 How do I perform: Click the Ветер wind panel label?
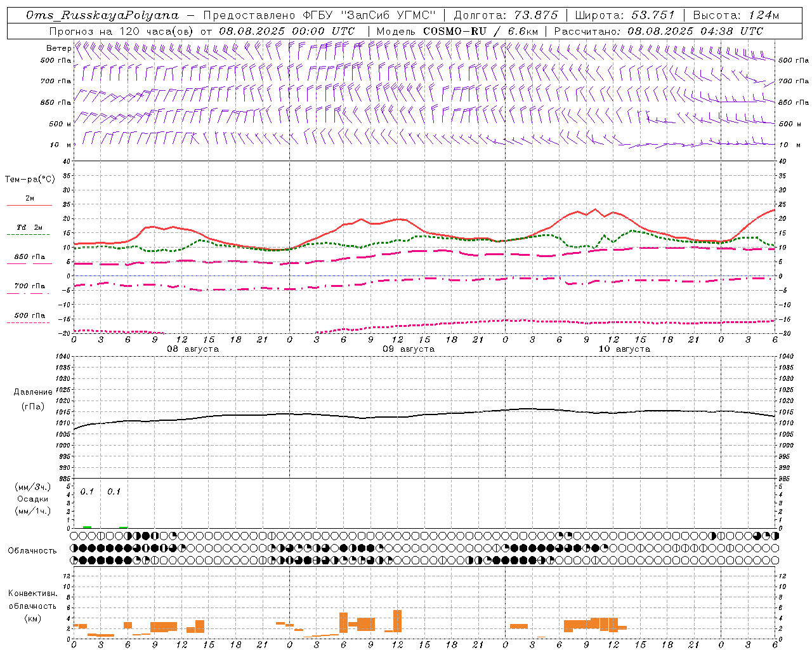point(59,48)
